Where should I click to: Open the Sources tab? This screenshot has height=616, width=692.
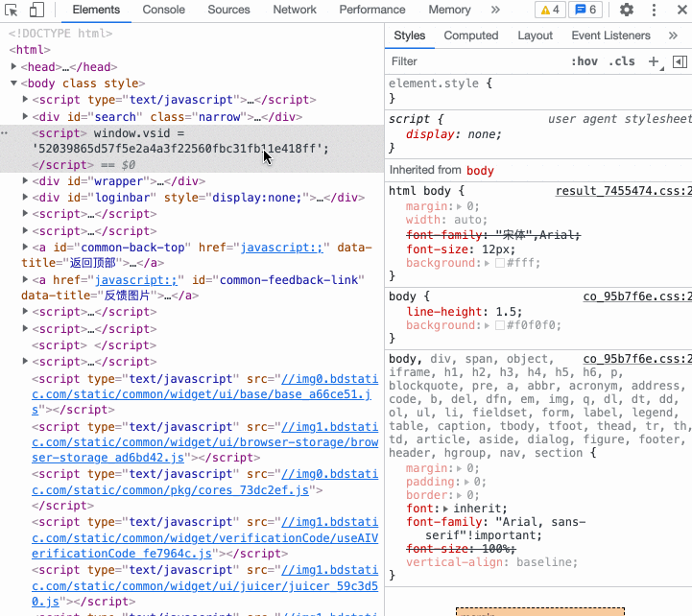pos(228,10)
